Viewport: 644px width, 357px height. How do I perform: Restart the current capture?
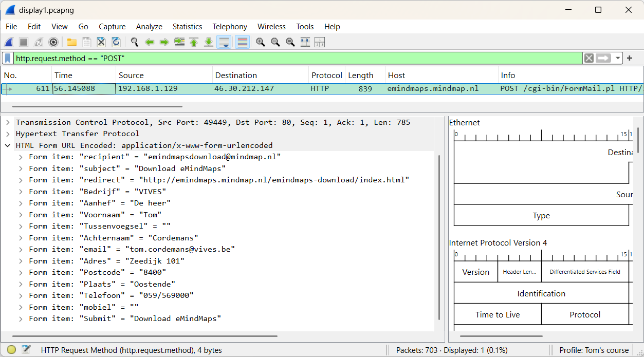point(39,42)
